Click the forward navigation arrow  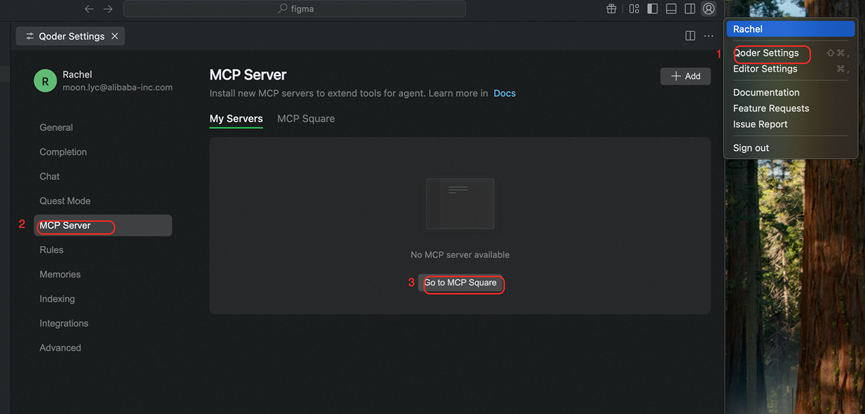pyautogui.click(x=108, y=9)
